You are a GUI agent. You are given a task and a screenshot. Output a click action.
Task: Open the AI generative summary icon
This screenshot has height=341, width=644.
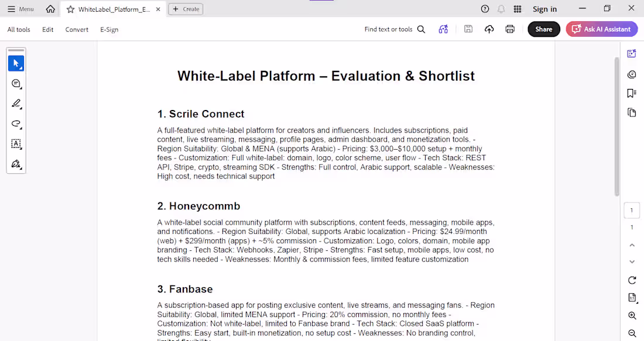point(443,29)
